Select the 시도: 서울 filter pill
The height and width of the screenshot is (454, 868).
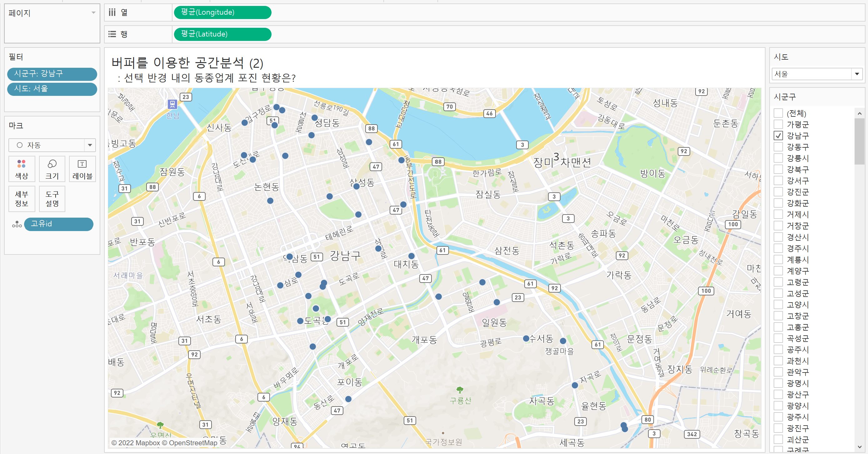52,89
